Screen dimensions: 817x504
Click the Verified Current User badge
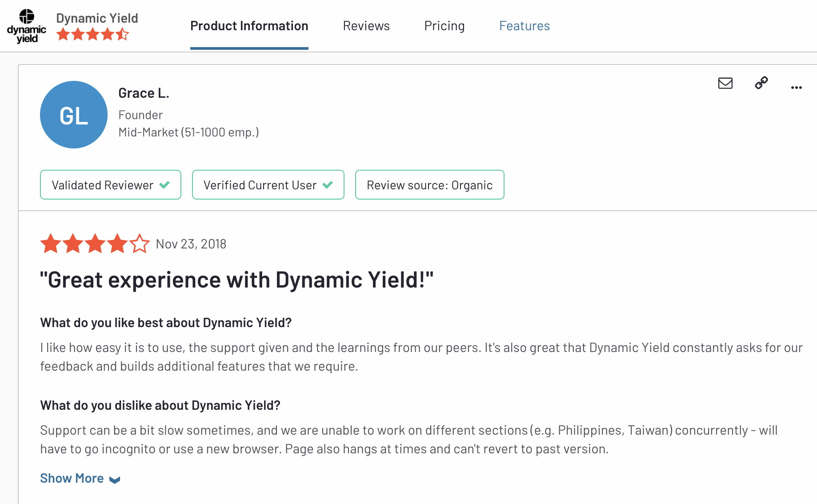[x=268, y=185]
